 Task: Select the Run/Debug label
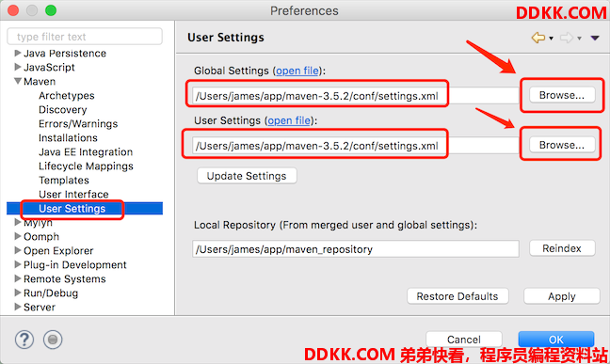51,293
